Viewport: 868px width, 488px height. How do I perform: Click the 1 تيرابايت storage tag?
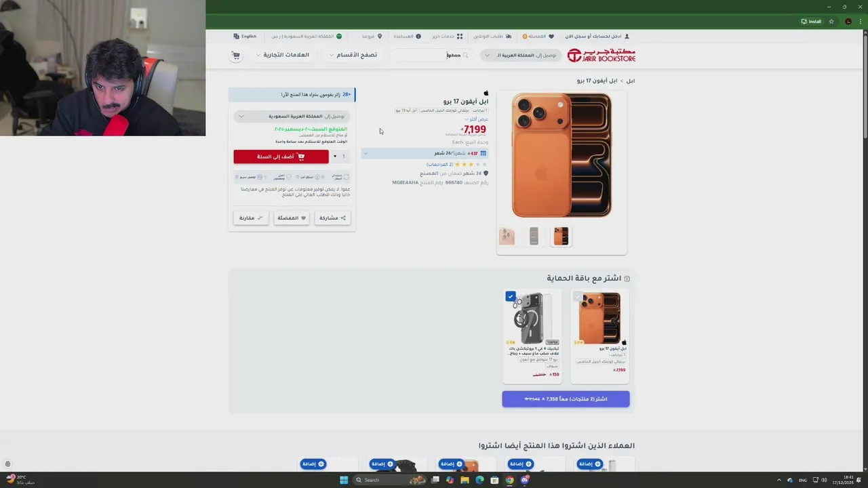click(x=481, y=110)
